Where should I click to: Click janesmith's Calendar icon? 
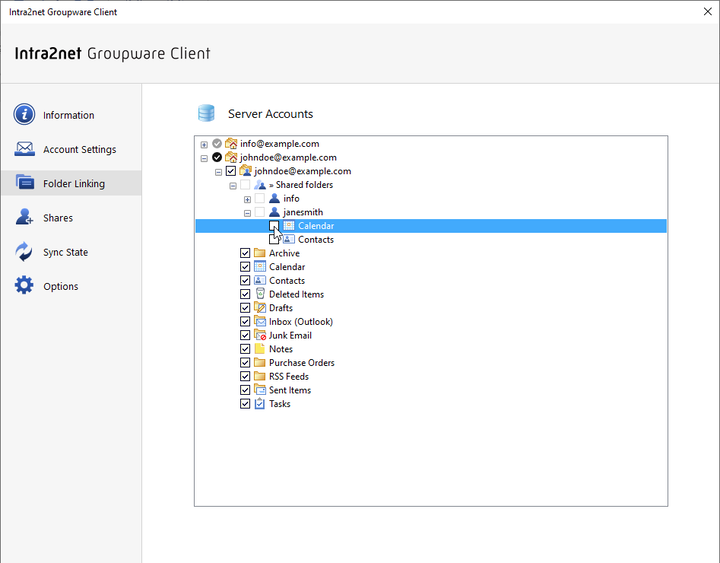click(289, 225)
